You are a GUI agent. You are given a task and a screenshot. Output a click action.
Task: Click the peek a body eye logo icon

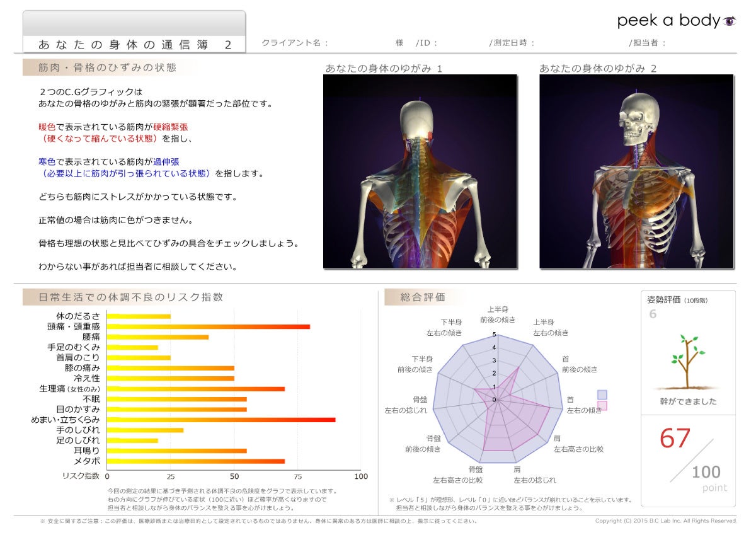(730, 21)
